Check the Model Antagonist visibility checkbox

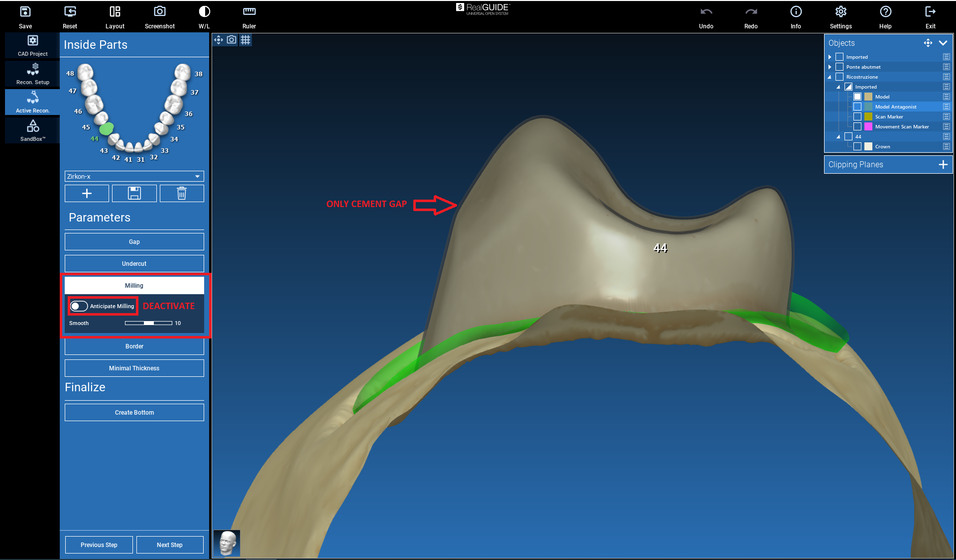(857, 107)
